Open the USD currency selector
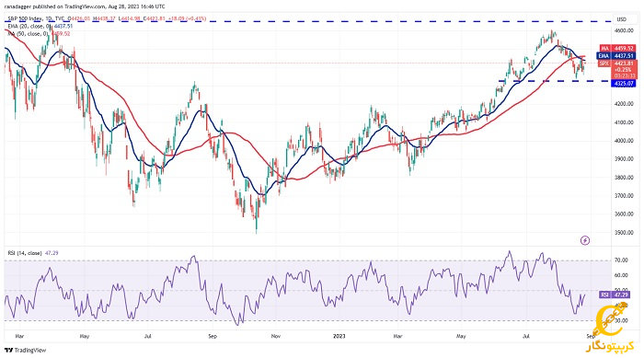644x358 pixels. tap(621, 19)
